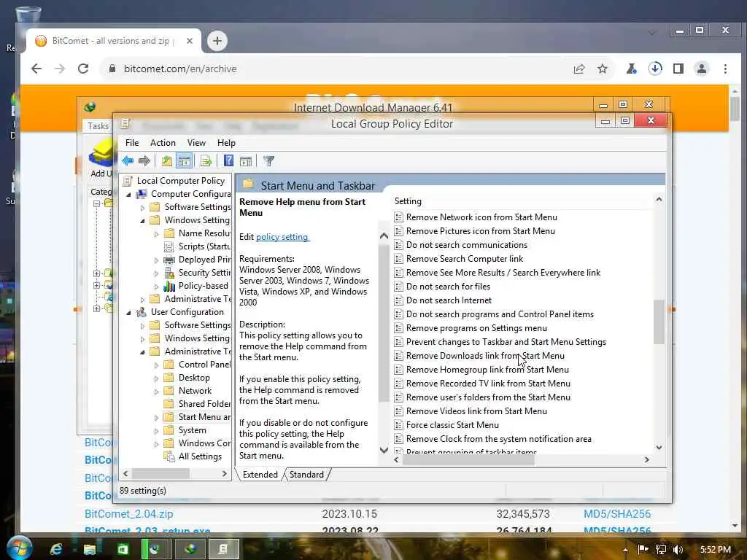The image size is (747, 560).
Task: Expand the Desktop tree node
Action: (156, 378)
